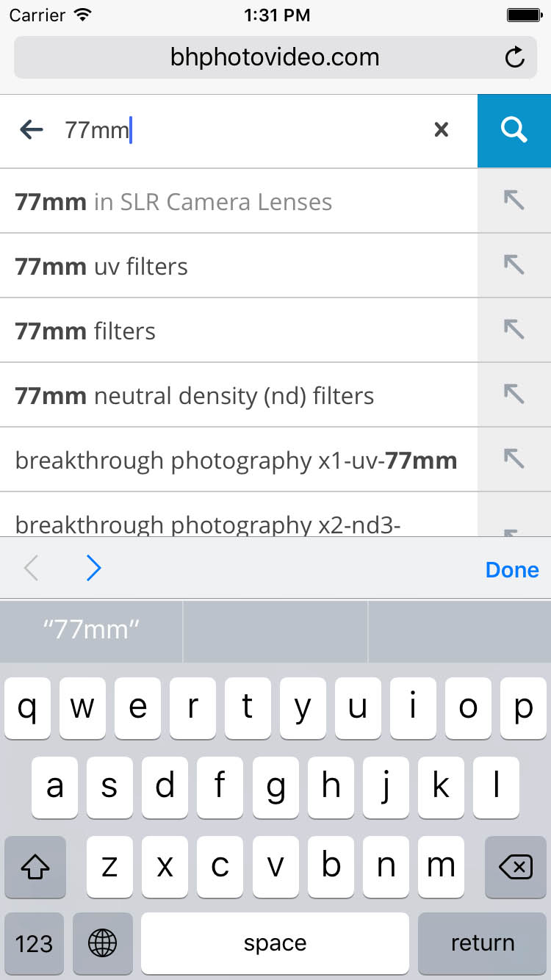Tap the bhphotovideo.com address bar

(x=275, y=57)
